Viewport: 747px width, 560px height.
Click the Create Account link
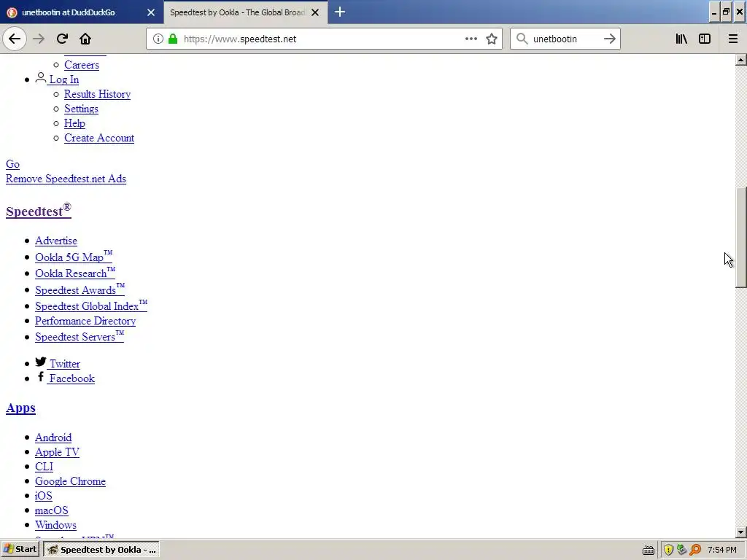point(99,138)
